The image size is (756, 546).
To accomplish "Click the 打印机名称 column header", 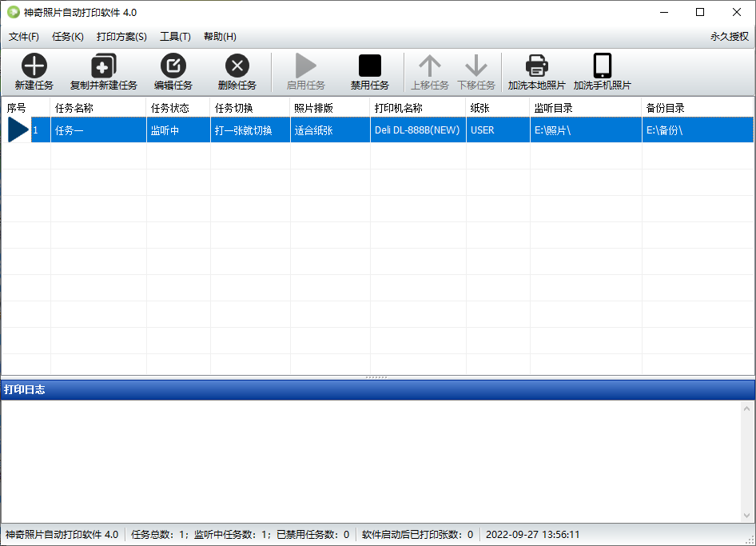I will (418, 108).
